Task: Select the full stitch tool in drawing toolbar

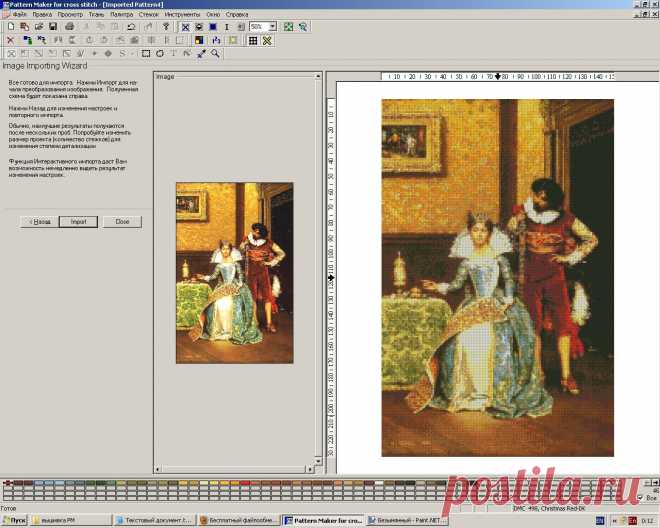Action: pyautogui.click(x=11, y=53)
